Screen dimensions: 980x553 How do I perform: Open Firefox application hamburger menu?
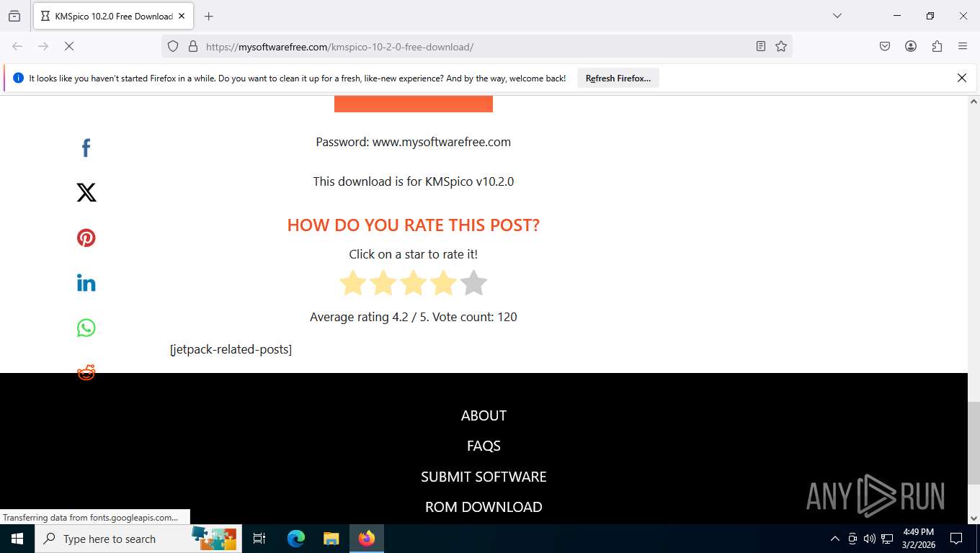click(963, 46)
